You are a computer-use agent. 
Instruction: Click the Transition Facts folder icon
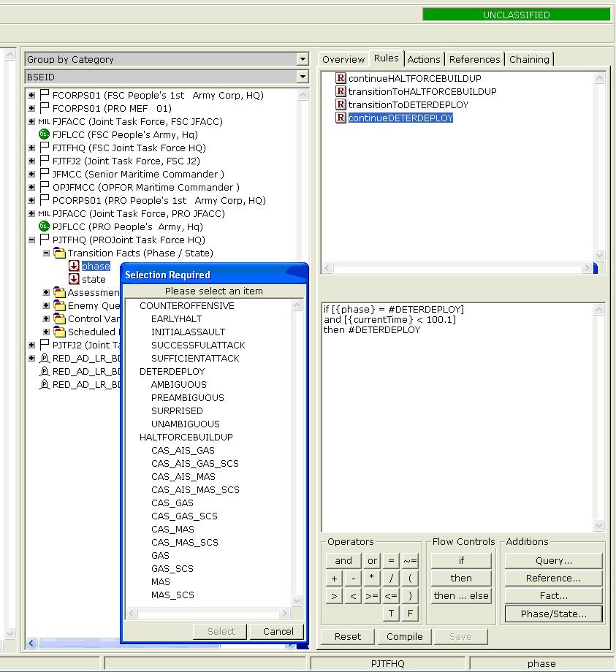[x=59, y=253]
